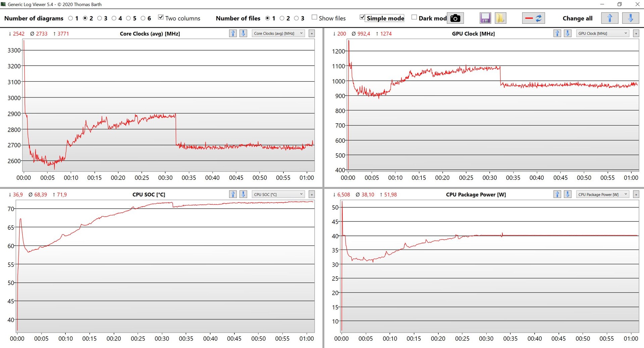Click the red line swap colors icon
644x348 pixels.
[x=533, y=18]
